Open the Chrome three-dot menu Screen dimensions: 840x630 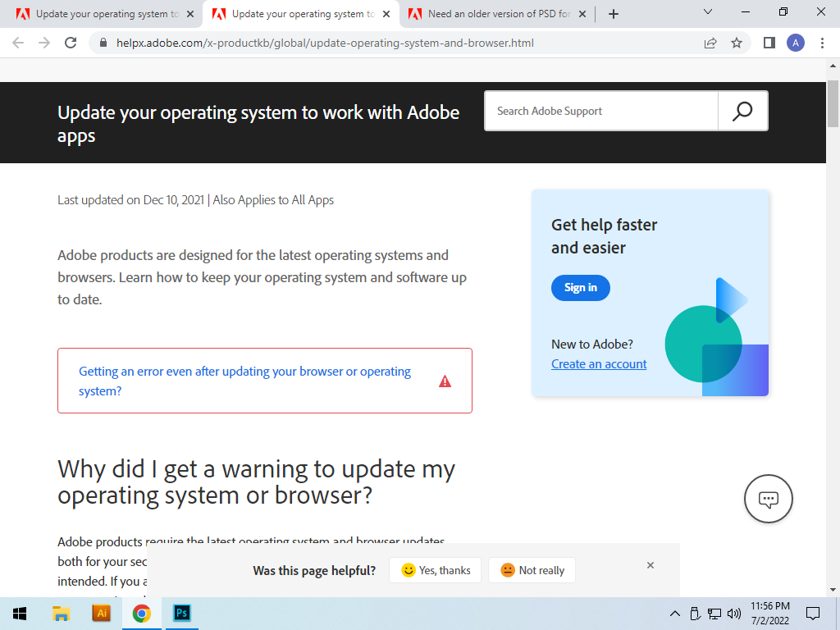pyautogui.click(x=823, y=43)
